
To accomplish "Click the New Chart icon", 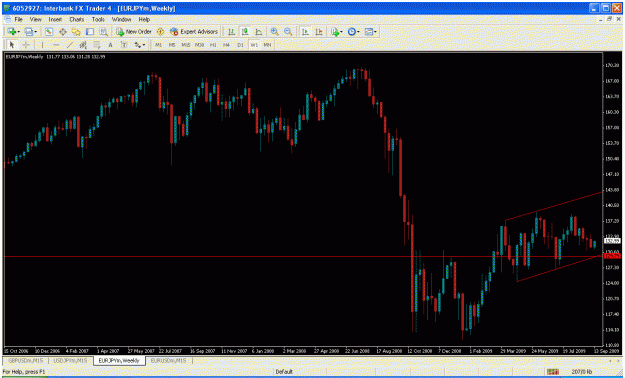I will tap(11, 32).
